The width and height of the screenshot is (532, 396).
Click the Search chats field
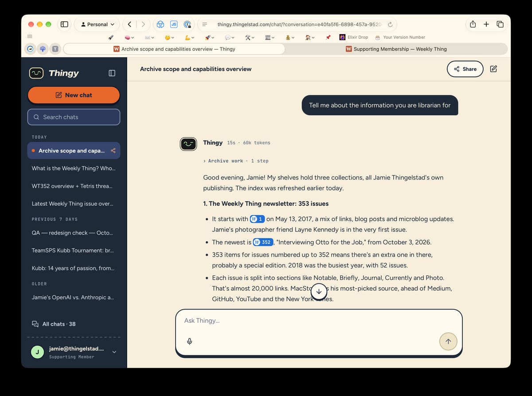[74, 117]
